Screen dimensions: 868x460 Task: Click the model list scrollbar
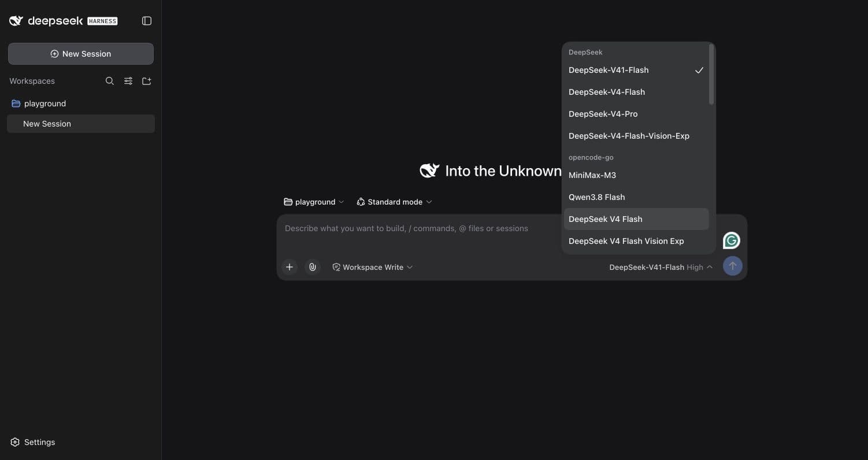point(711,75)
